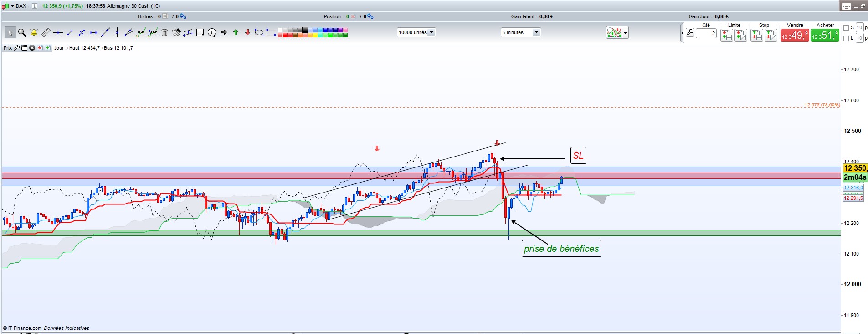Expand the indicators dropdown arrow
This screenshot has height=334, width=868.
[626, 32]
